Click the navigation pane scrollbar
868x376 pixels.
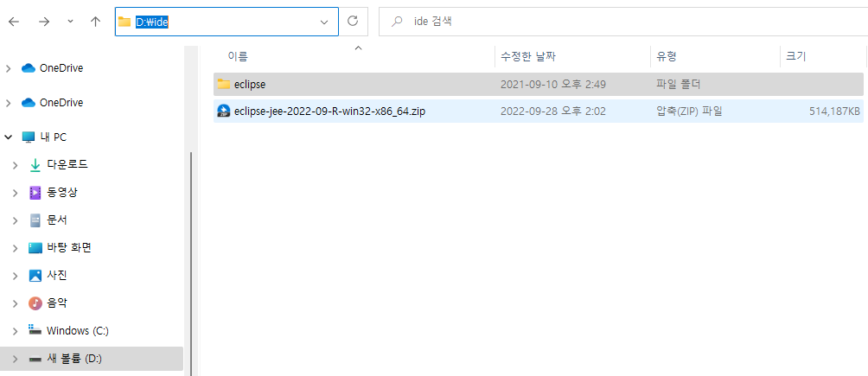click(191, 264)
